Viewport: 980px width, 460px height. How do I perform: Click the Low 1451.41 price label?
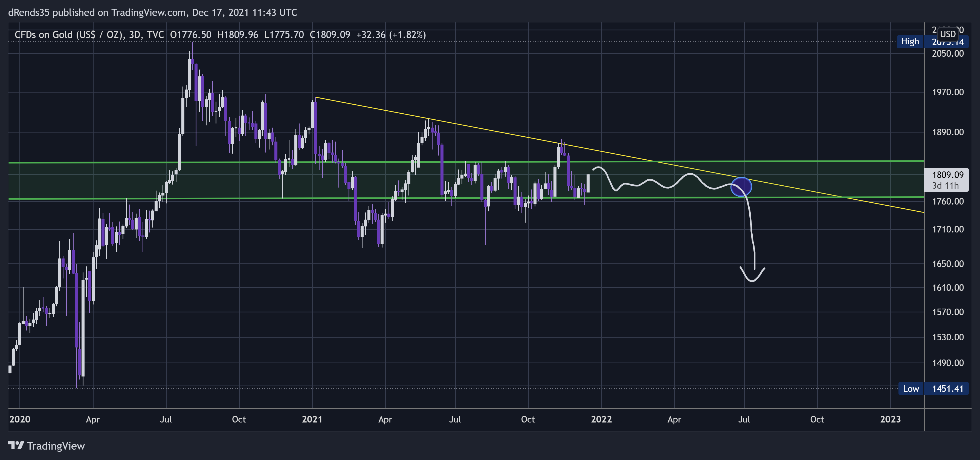pos(933,389)
